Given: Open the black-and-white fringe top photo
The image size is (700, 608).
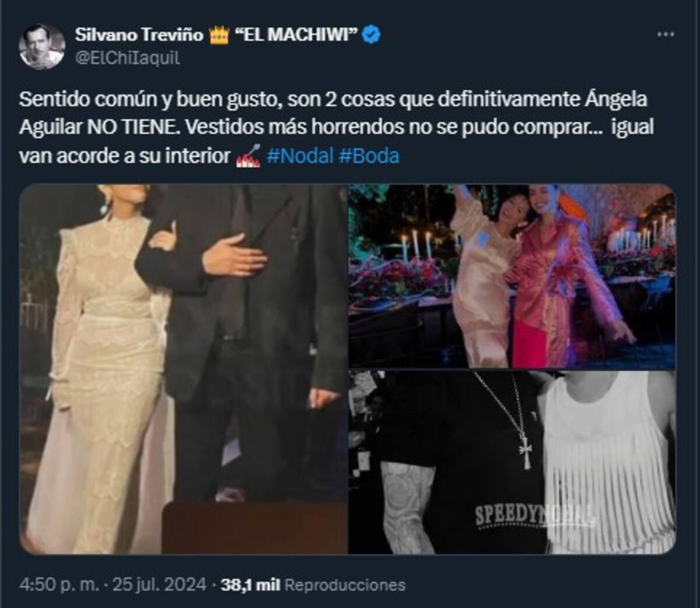Looking at the screenshot, I should (x=512, y=462).
